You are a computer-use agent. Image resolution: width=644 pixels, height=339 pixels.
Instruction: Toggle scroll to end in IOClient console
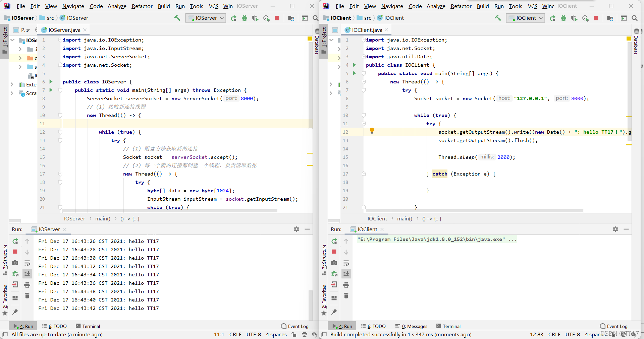click(346, 274)
